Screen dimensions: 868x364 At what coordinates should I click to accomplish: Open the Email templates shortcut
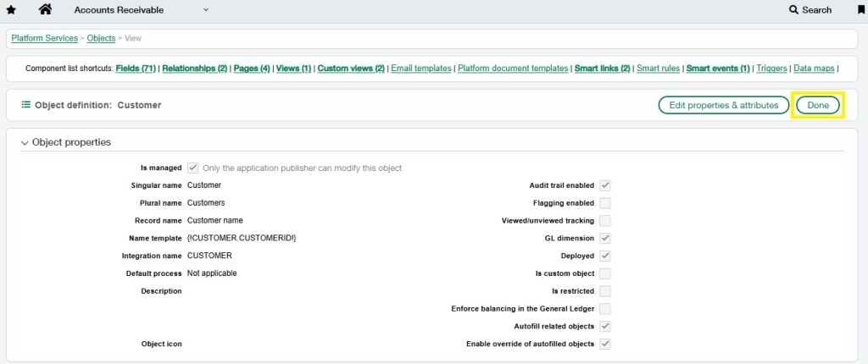[x=421, y=69]
